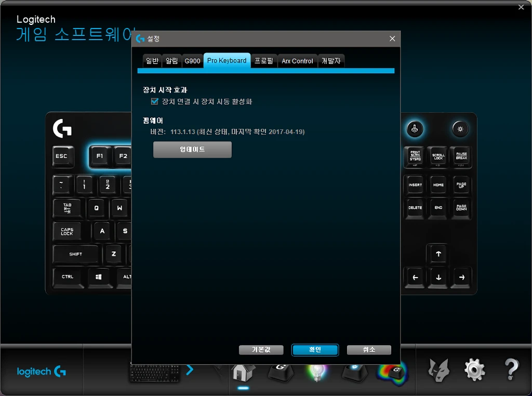Click the white G logo on keyboard
Image resolution: width=532 pixels, height=396 pixels.
point(62,128)
